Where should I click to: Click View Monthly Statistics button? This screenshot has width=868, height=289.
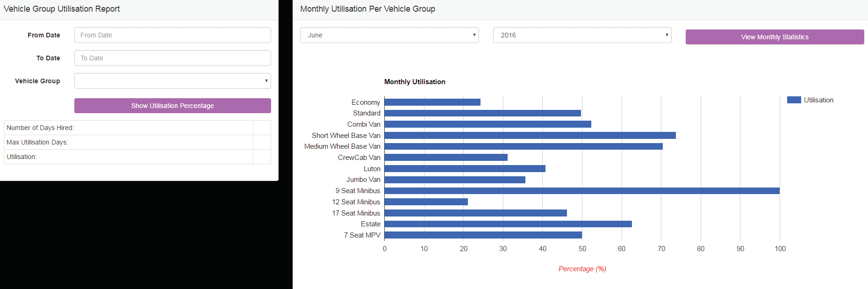(775, 37)
